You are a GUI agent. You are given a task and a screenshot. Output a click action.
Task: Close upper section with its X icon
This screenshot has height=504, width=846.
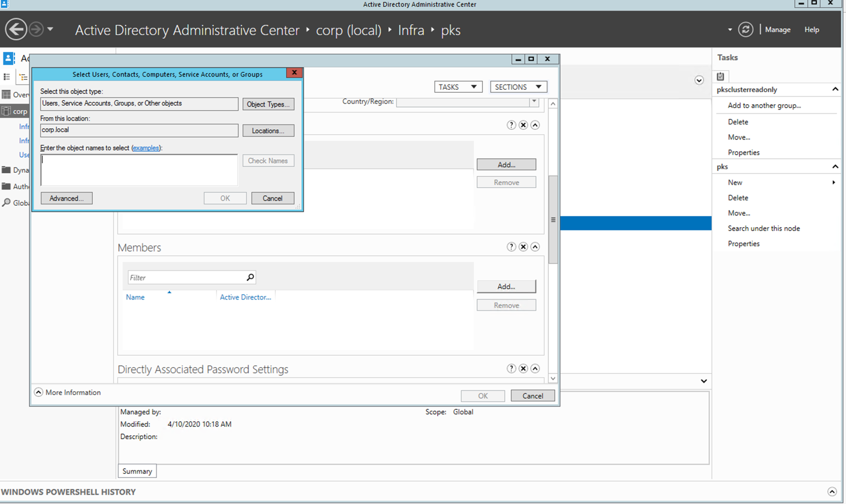click(x=523, y=125)
